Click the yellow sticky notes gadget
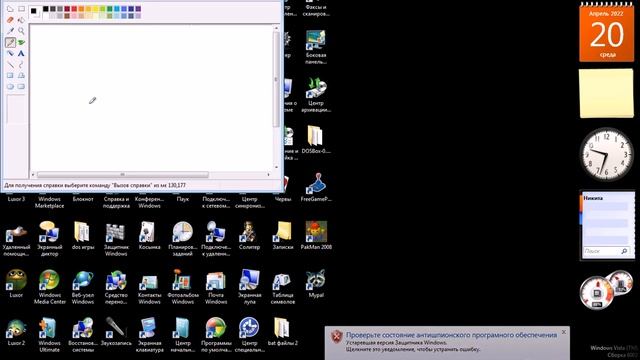This screenshot has height=360, width=640. click(607, 93)
